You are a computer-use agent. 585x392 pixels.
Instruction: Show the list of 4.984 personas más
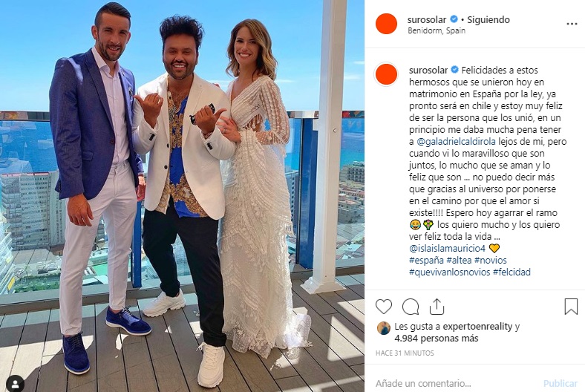tap(436, 339)
